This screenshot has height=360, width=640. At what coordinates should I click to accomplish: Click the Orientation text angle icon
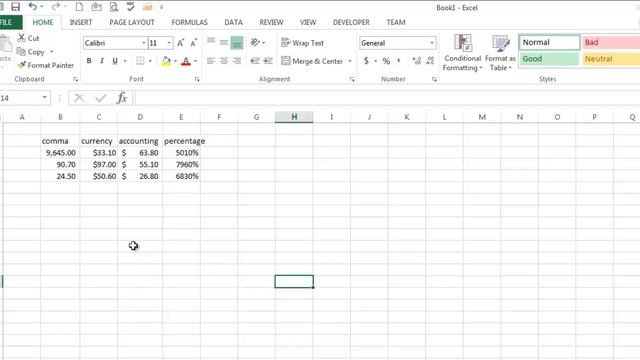[255, 42]
